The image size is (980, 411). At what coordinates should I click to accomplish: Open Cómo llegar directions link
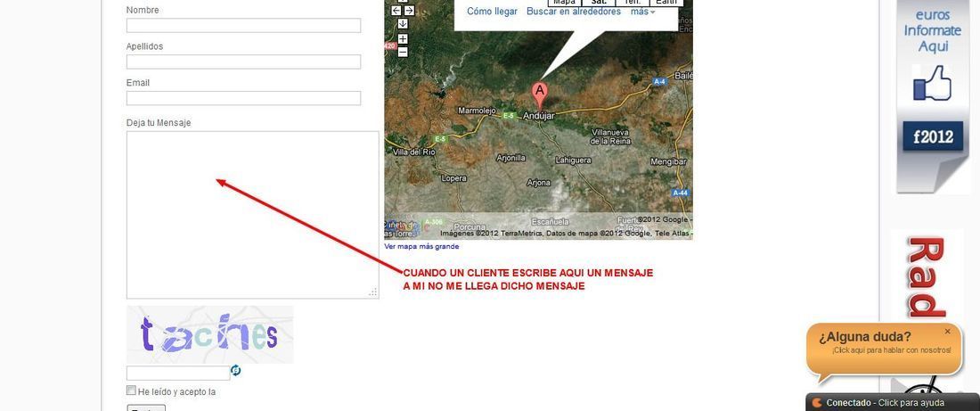point(492,12)
